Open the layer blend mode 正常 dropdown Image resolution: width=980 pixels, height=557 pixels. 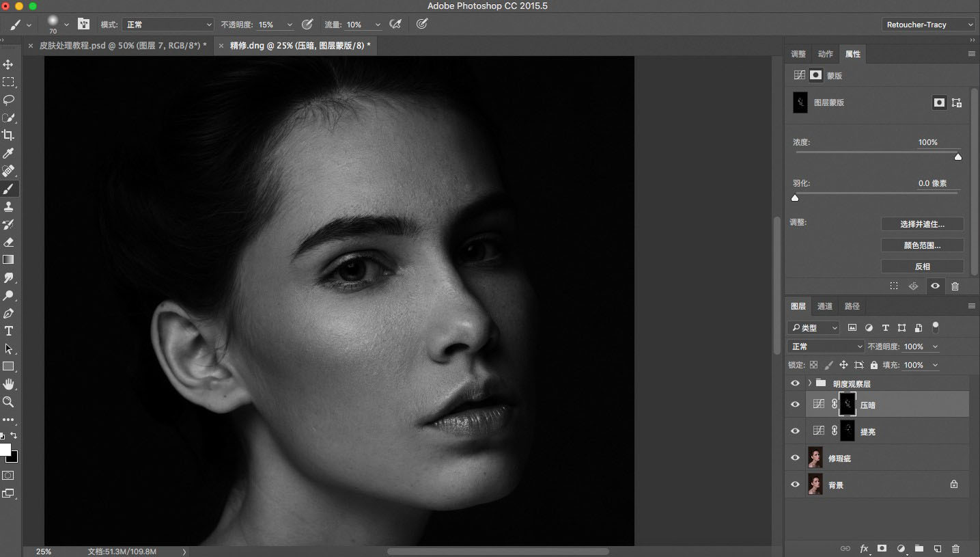(826, 347)
